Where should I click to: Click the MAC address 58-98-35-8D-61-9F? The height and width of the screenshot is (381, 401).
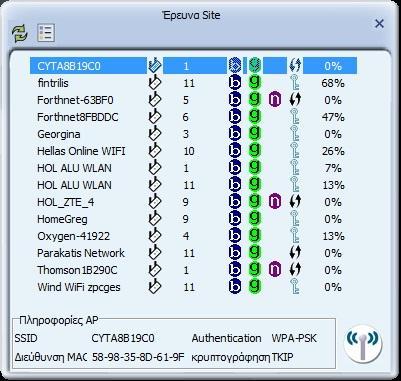138,357
